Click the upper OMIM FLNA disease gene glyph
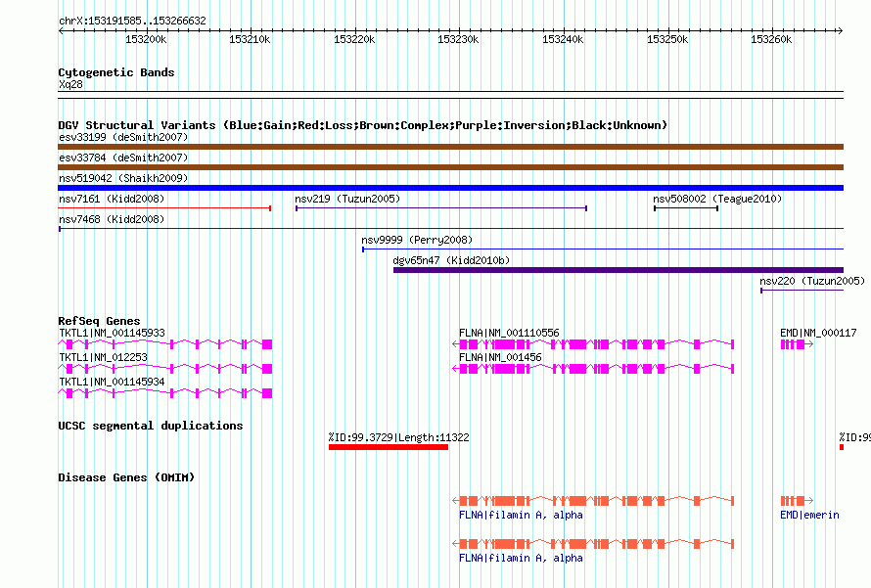Screen dimensions: 871x588 [593, 500]
